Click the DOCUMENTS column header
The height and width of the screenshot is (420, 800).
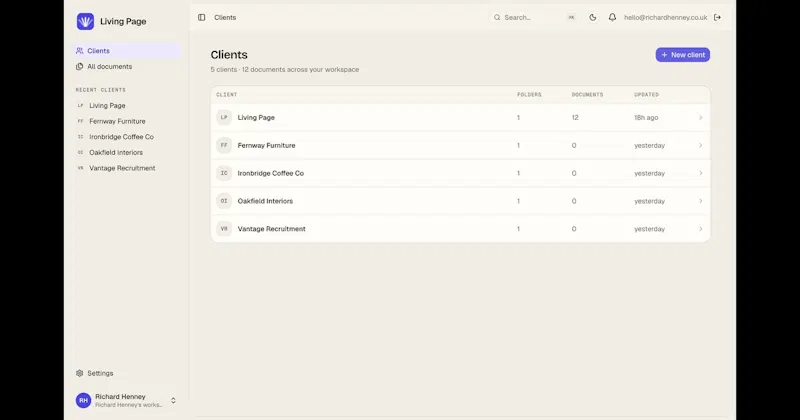[587, 94]
